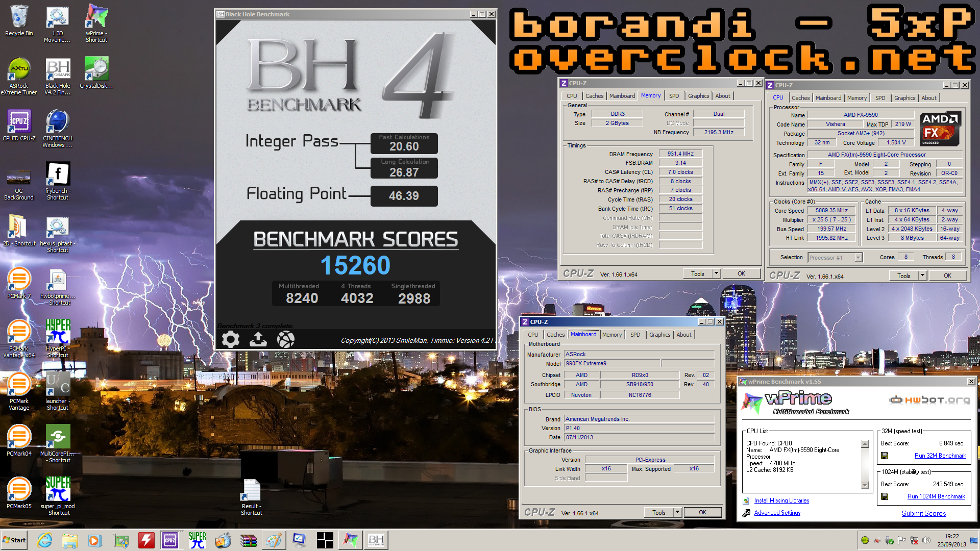980x551 pixels.
Task: Click Install Missing Libraries link
Action: (x=781, y=500)
